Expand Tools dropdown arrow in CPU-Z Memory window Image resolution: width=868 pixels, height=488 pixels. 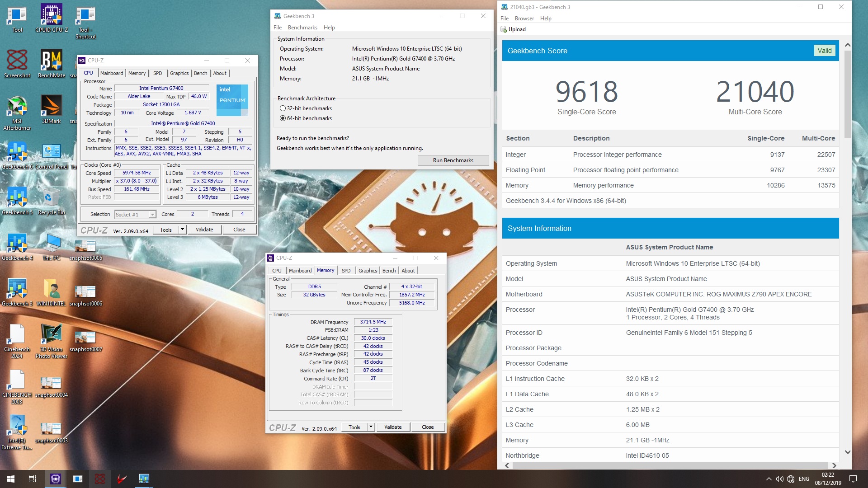(x=371, y=427)
